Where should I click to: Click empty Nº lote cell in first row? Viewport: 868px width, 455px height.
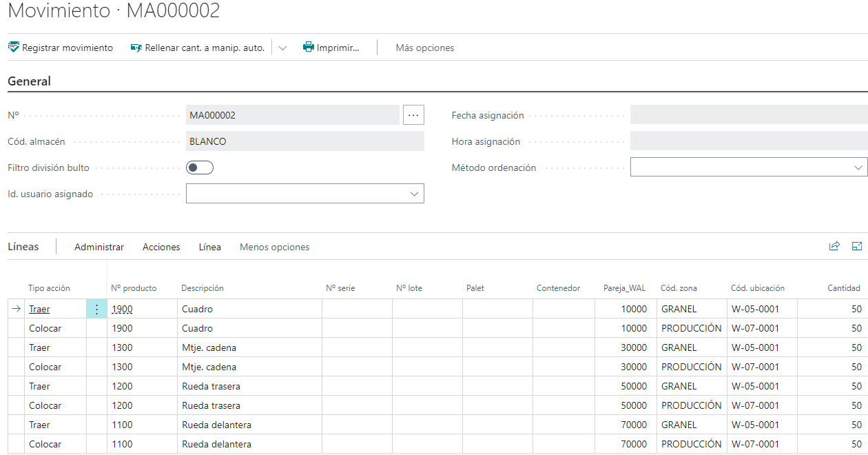(x=427, y=310)
